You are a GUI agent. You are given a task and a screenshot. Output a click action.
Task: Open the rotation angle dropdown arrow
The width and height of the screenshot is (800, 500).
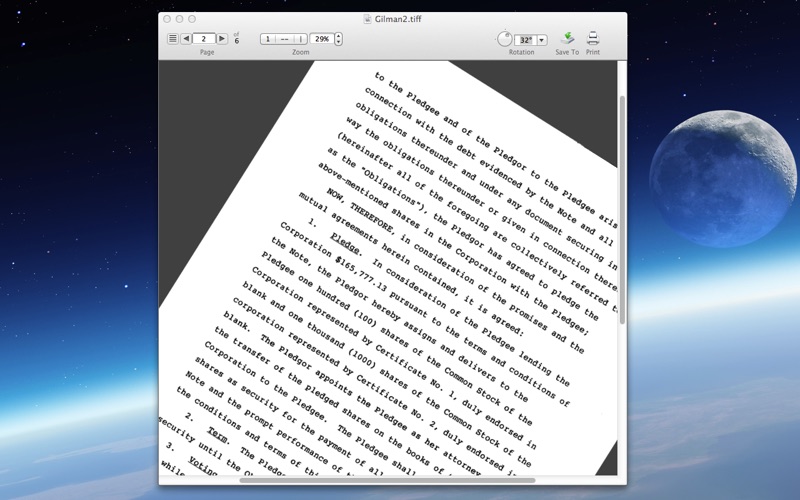coord(542,40)
